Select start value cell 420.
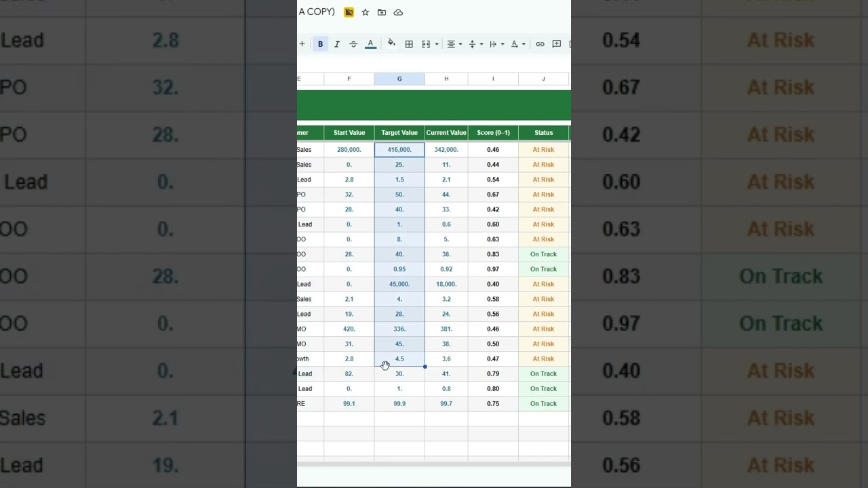The image size is (868, 488). click(x=349, y=329)
